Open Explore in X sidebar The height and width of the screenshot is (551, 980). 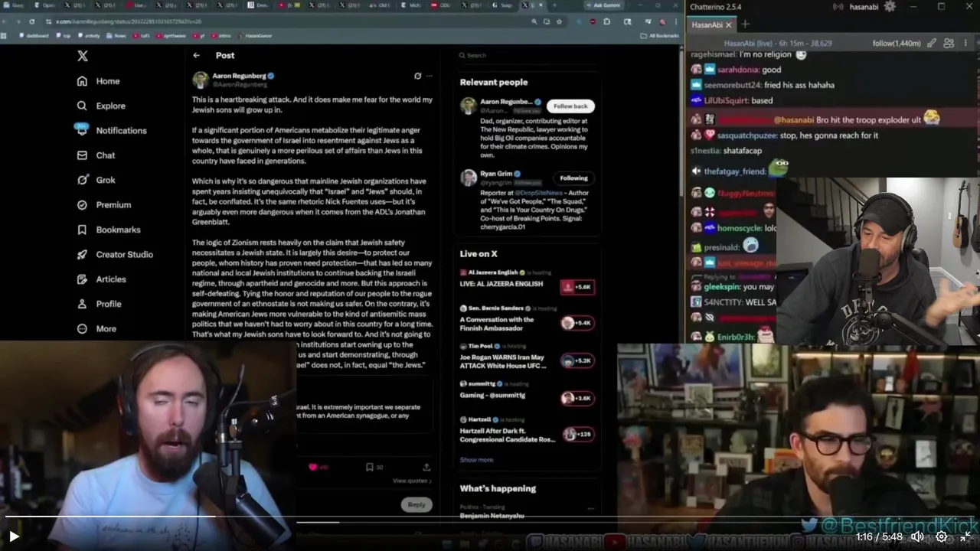pyautogui.click(x=101, y=106)
